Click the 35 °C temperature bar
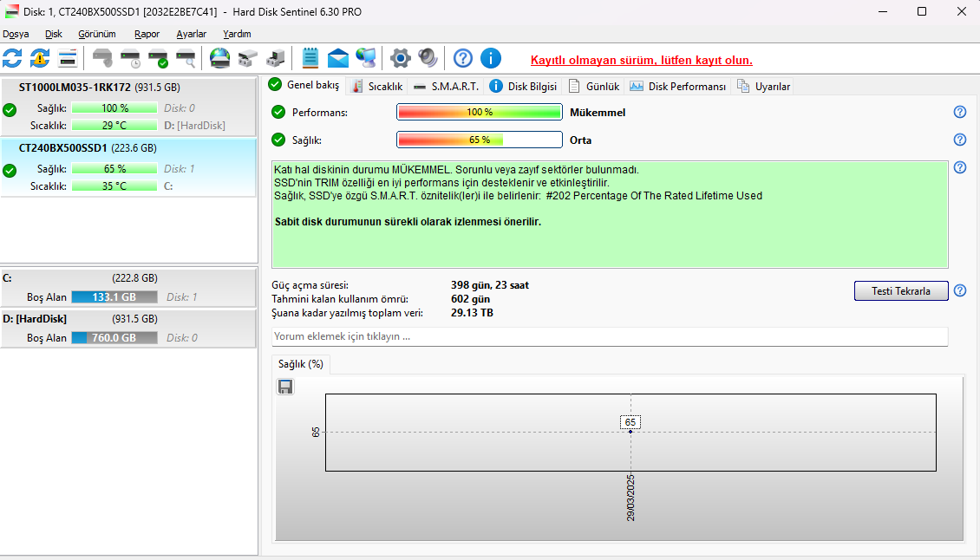Screen dimensions: 980x560 pos(114,186)
